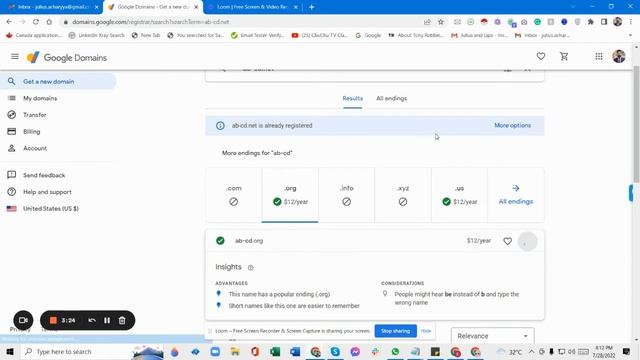640x360 pixels.
Task: Open a new browser tab
Action: click(x=311, y=7)
